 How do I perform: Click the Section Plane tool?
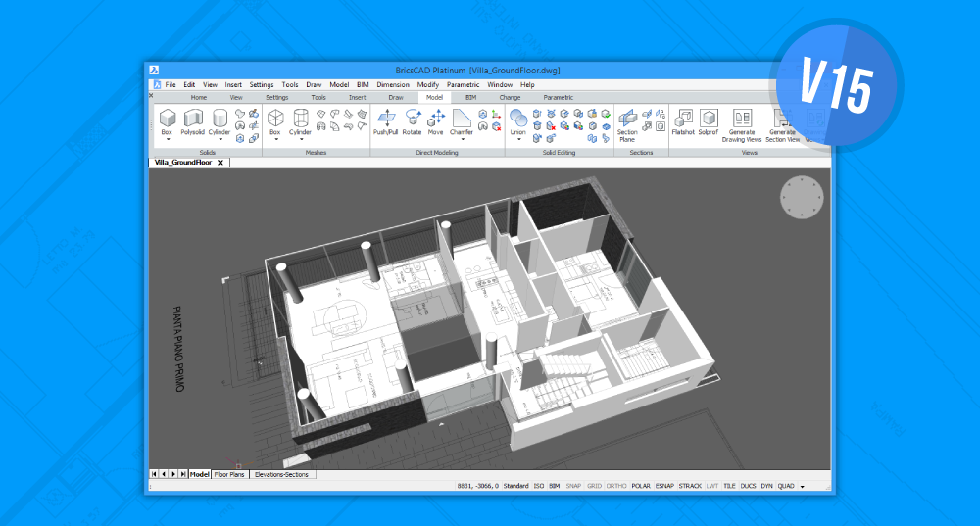[627, 120]
